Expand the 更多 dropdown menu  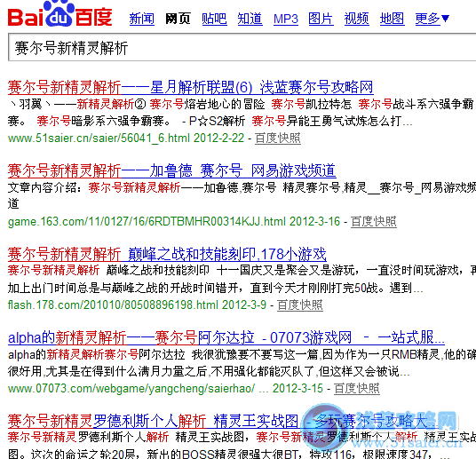point(432,19)
